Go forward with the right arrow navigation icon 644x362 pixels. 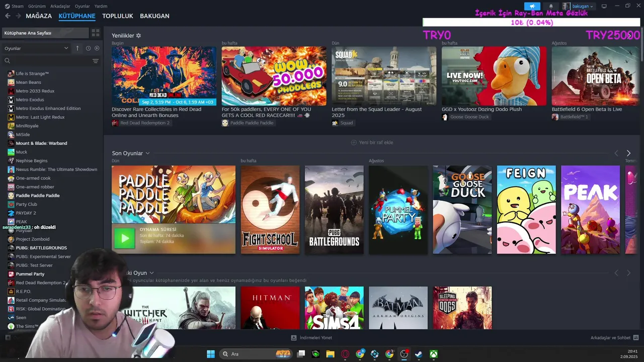18,16
